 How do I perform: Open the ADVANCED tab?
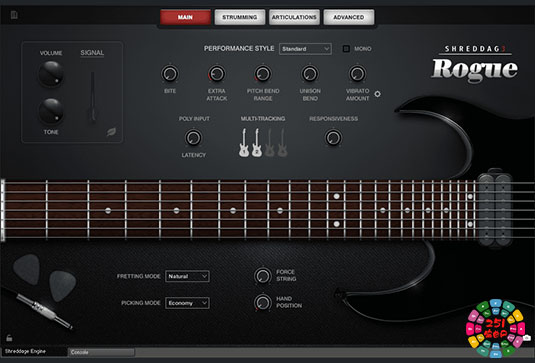click(349, 17)
